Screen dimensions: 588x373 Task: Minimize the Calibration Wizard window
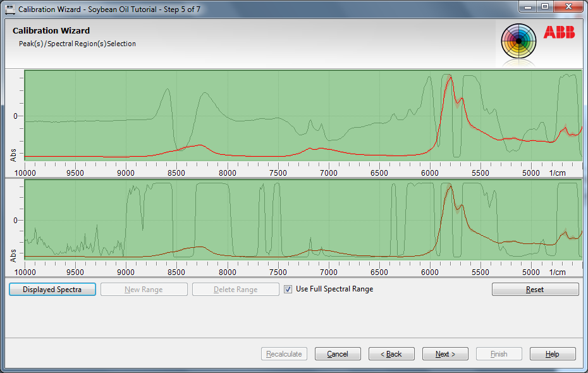coord(528,6)
